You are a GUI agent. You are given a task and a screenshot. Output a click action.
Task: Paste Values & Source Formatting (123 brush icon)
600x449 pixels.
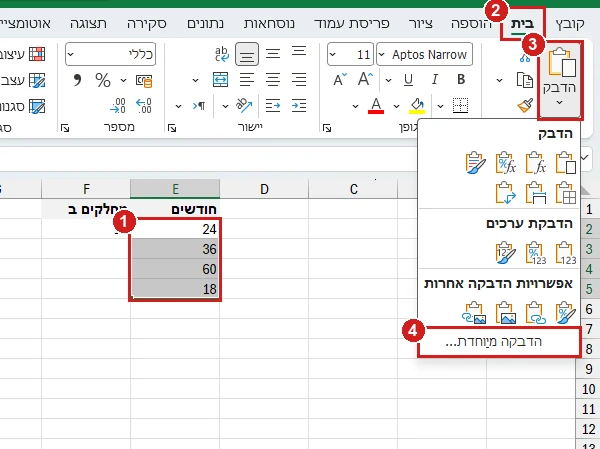coord(505,253)
